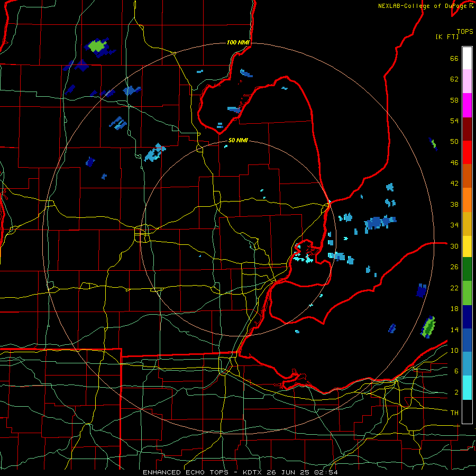Pick the light green legend swatch below 26
The height and width of the screenshot is (476, 476).
coord(467,293)
